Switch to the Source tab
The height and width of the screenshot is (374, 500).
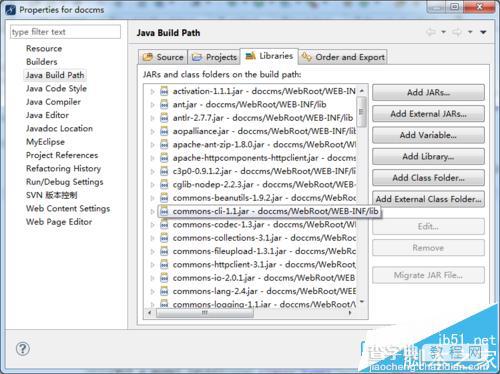coord(163,57)
